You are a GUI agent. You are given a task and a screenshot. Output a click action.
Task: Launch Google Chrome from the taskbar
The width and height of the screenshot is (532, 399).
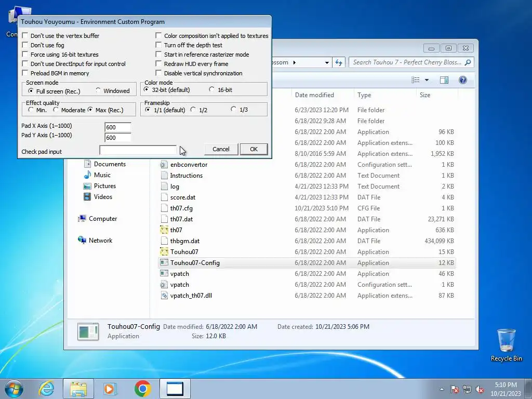(142, 389)
